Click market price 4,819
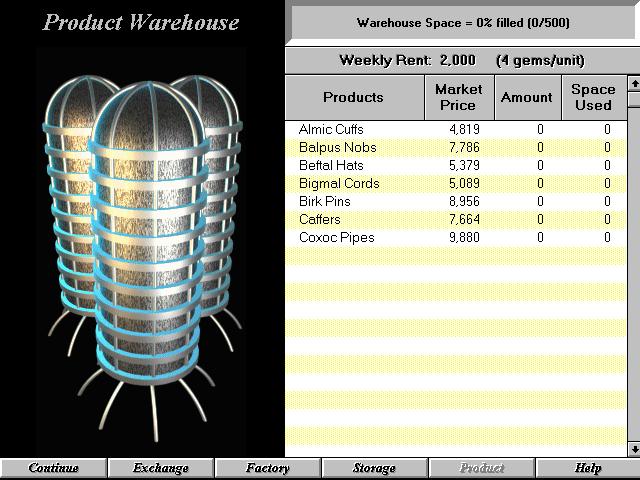Image resolution: width=640 pixels, height=480 pixels. (464, 129)
